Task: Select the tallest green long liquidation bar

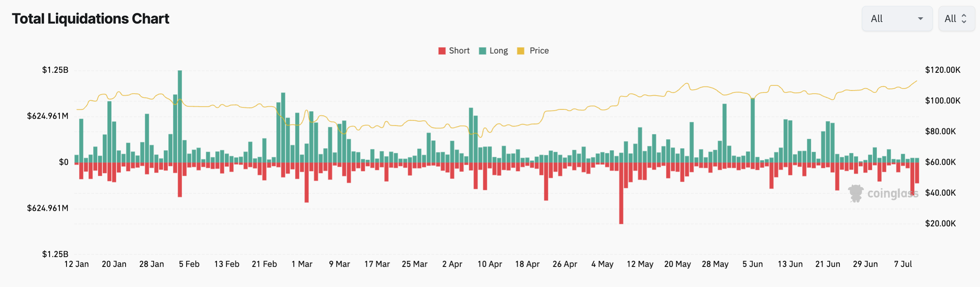Action: tap(180, 116)
